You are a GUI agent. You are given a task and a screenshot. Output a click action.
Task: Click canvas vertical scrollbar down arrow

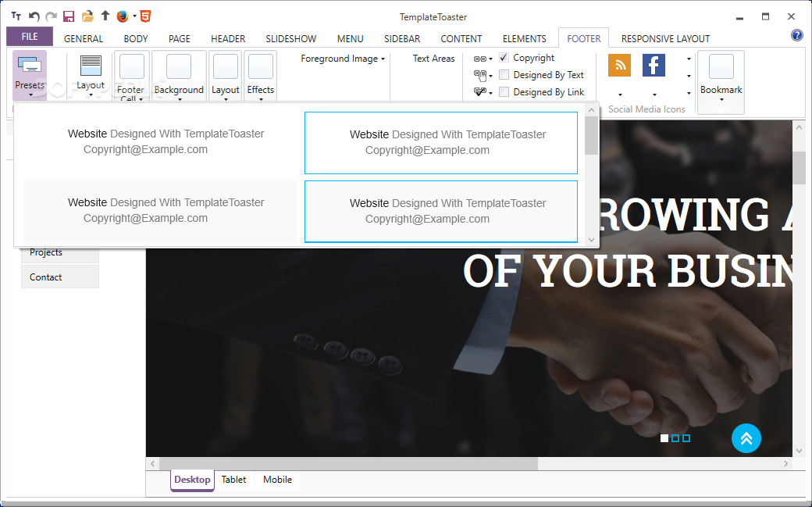click(799, 451)
